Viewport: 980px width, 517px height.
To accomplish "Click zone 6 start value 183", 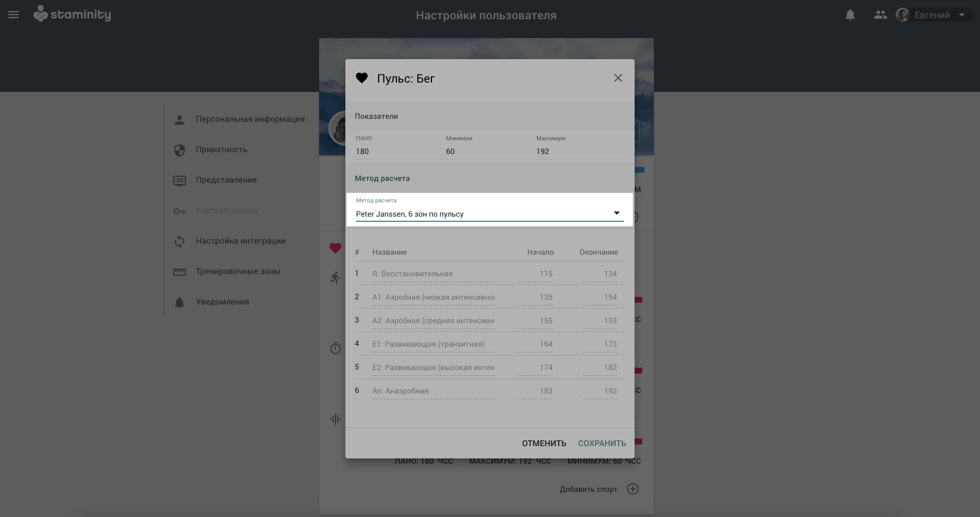I will pos(536,391).
